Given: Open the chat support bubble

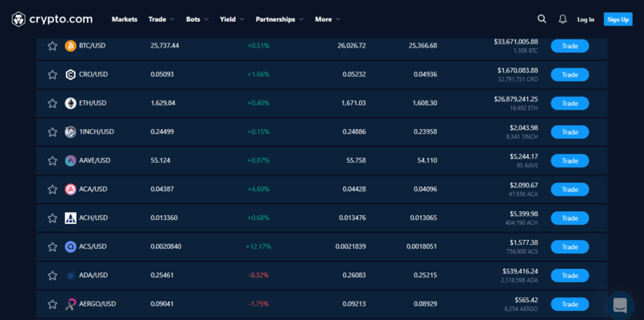Looking at the screenshot, I should (x=620, y=305).
